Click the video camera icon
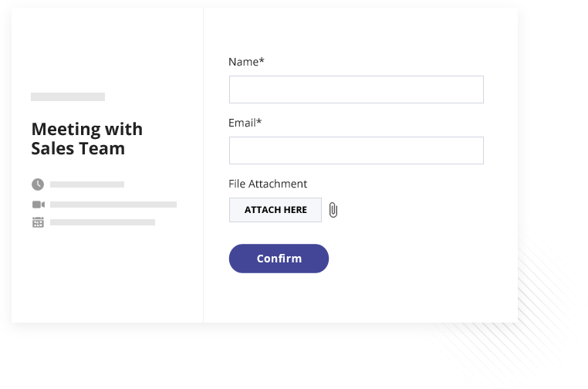This screenshot has height=389, width=588. point(39,205)
